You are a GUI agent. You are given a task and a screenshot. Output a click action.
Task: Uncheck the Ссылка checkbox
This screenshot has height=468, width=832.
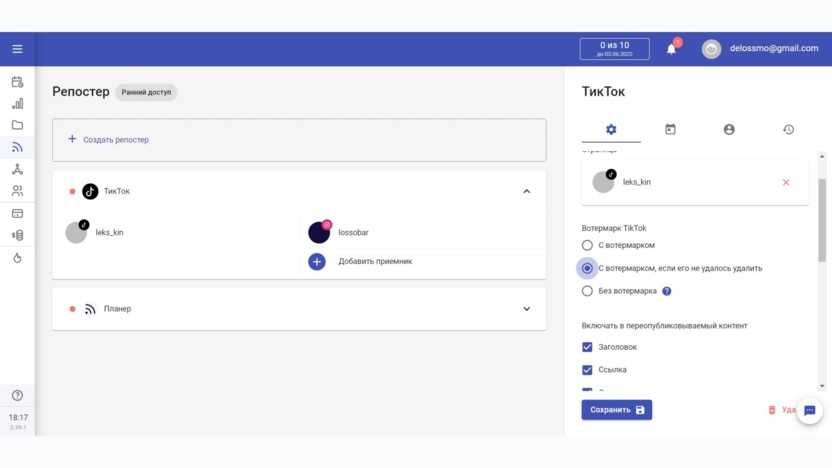587,370
